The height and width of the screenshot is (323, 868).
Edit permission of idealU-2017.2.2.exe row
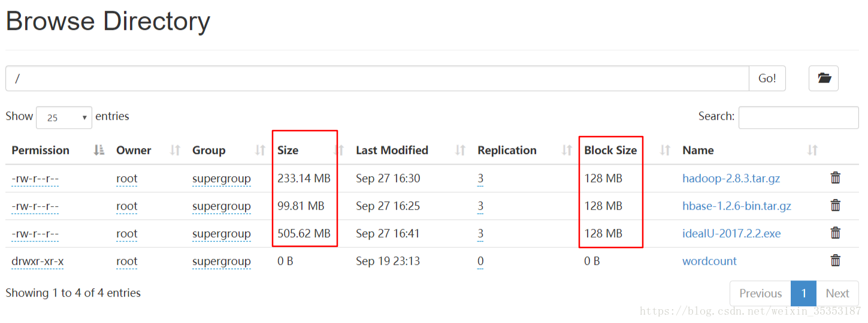click(35, 234)
